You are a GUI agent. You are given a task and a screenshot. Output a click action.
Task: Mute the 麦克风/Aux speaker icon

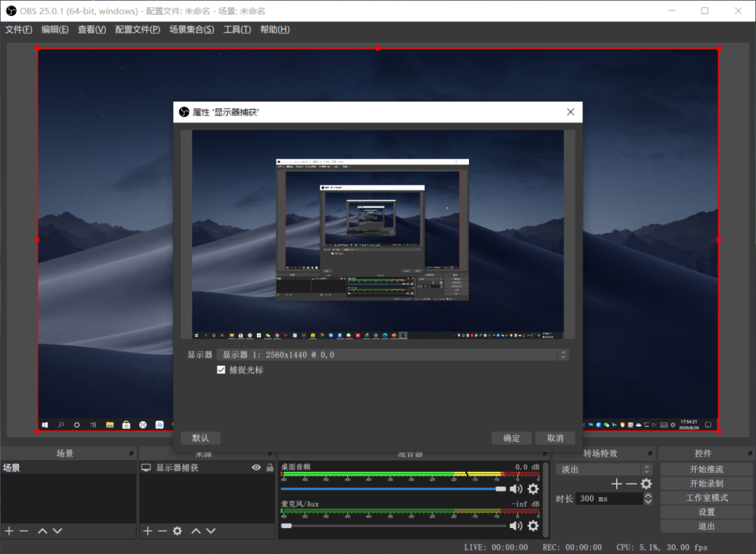coord(516,525)
